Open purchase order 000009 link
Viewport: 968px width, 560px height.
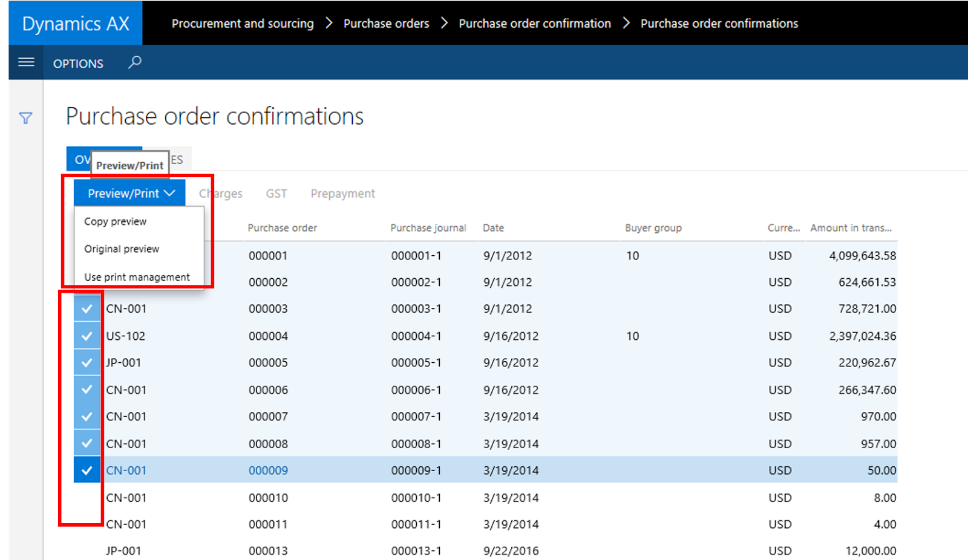[x=268, y=469]
